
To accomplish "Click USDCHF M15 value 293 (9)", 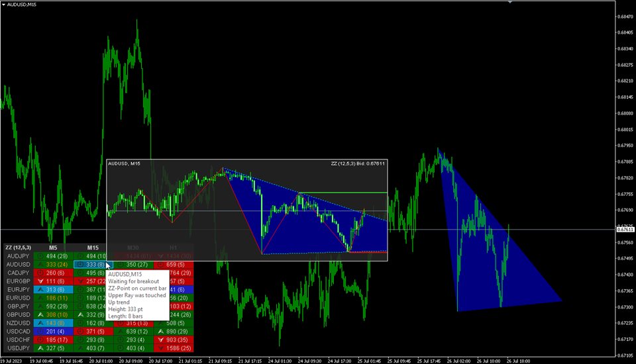I will tap(95, 340).
